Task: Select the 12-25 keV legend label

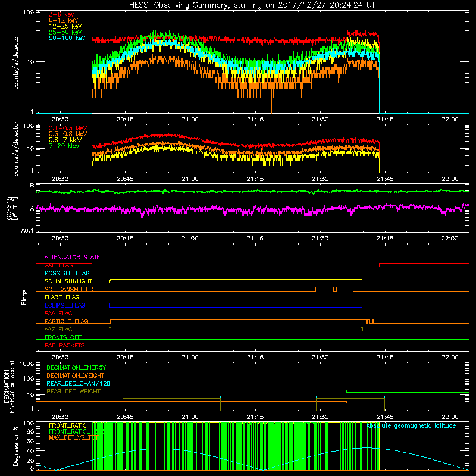Action: (65, 26)
